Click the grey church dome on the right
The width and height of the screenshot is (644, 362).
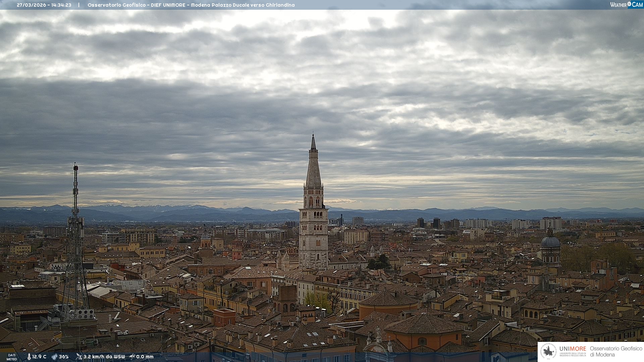pos(550,242)
